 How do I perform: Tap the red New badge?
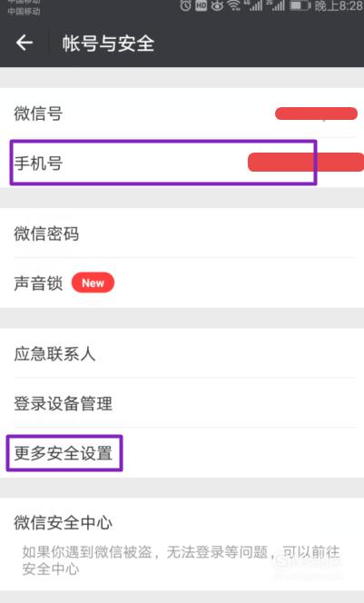[93, 282]
